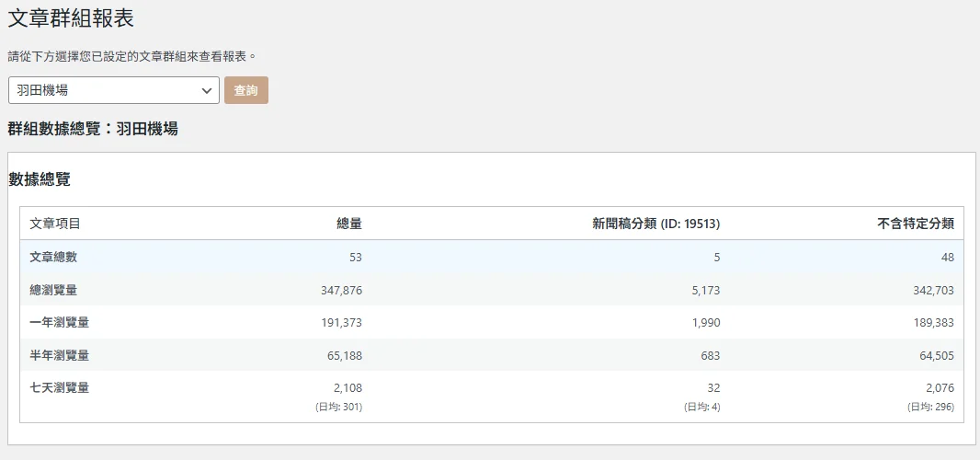Click the seven-day value 32

pyautogui.click(x=714, y=388)
